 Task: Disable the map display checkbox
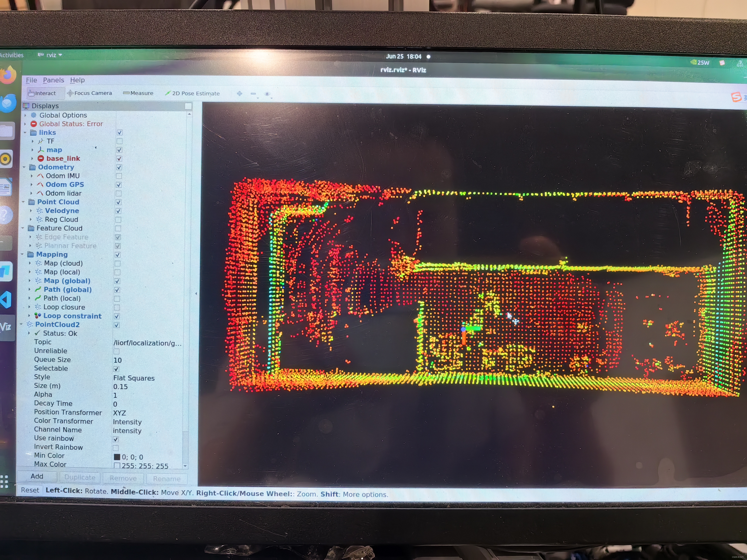[x=120, y=150]
